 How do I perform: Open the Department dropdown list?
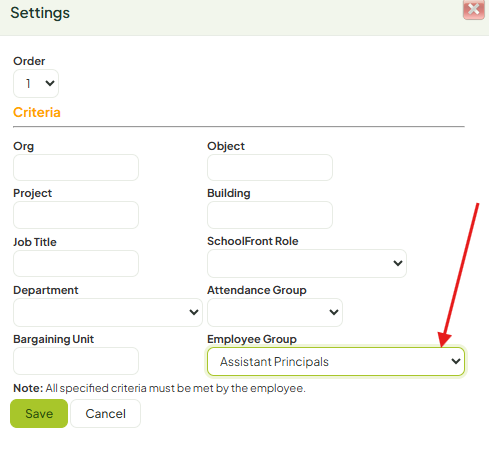[108, 312]
